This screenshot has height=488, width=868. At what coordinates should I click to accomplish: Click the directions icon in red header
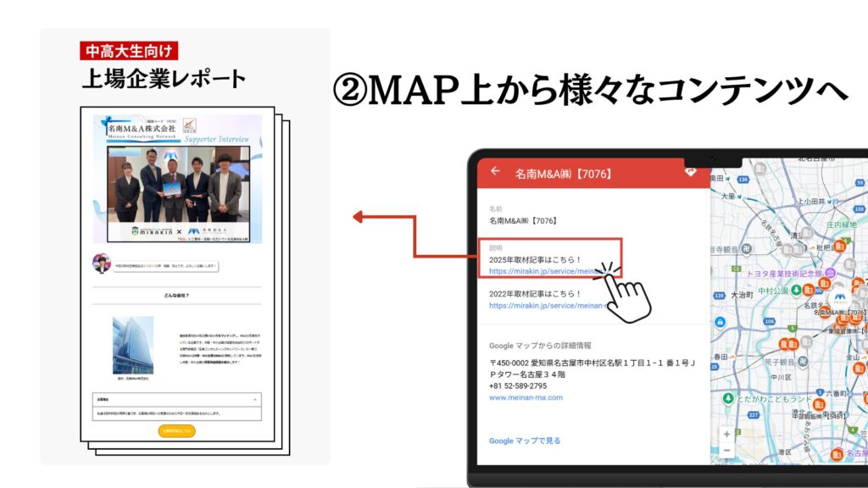point(691,171)
